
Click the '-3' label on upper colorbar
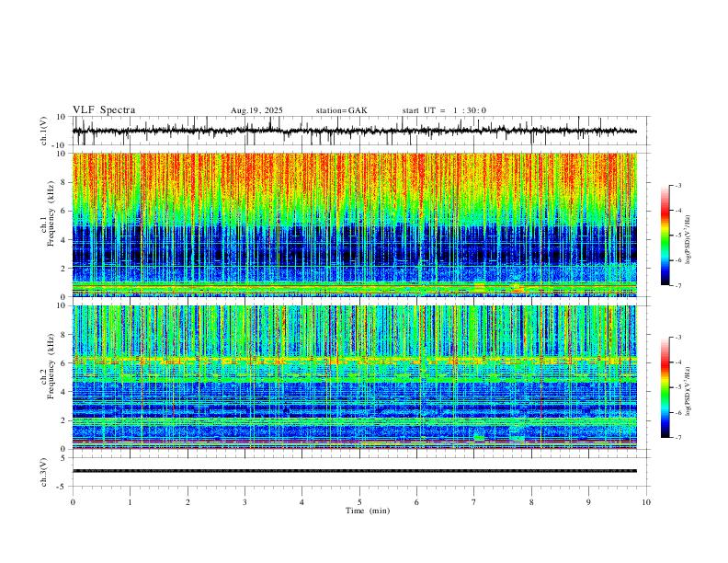tap(677, 185)
